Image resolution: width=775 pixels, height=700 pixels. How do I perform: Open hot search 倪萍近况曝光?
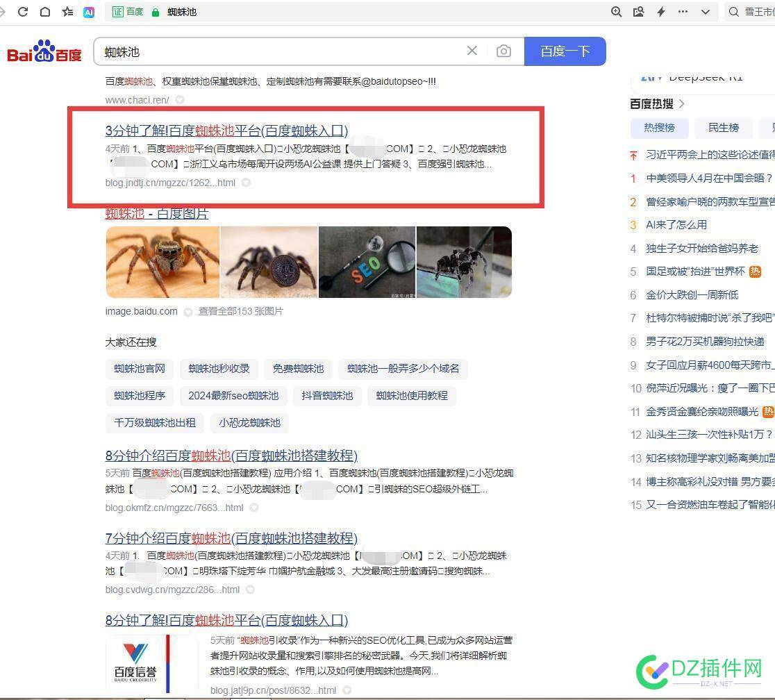(x=710, y=388)
